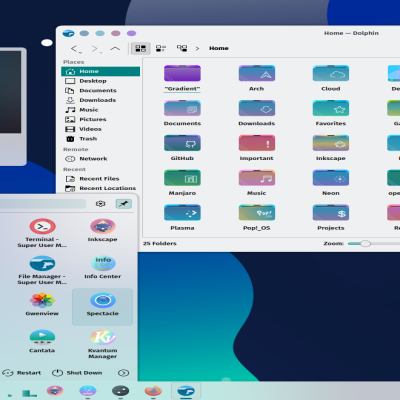Launch Cantata music player

[42, 341]
